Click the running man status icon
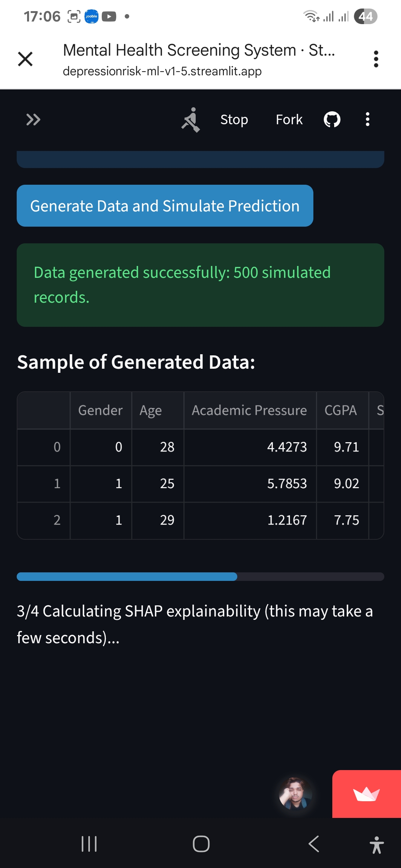This screenshot has height=868, width=401. click(191, 119)
